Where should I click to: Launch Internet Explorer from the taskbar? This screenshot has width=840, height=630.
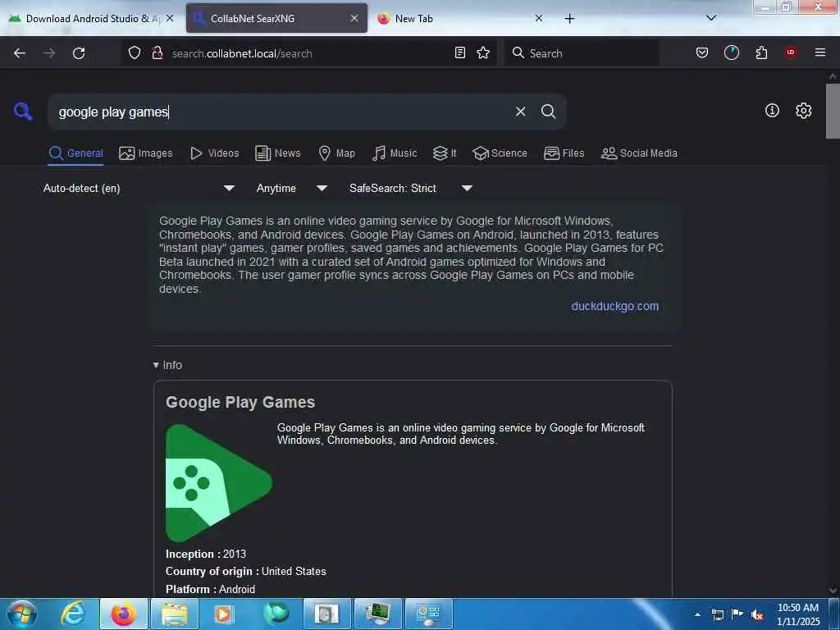pos(73,614)
